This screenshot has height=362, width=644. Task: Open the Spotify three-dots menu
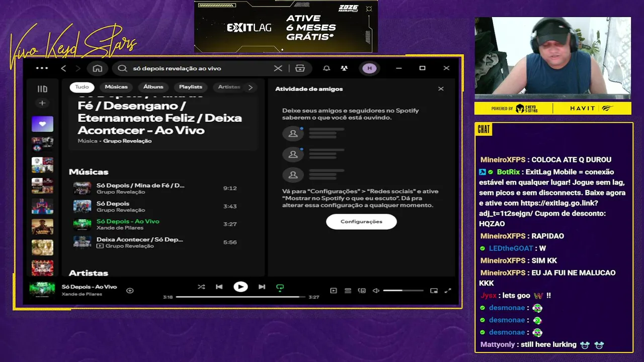(42, 68)
